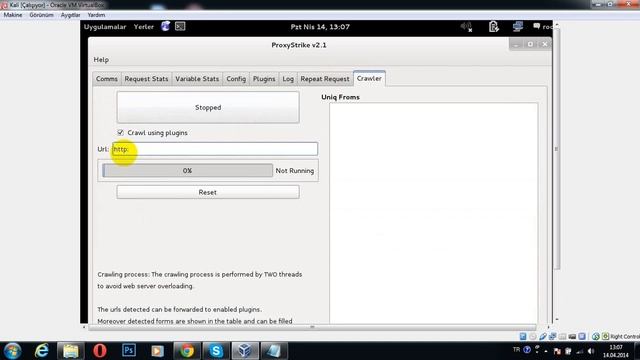Click the Reset button
The image size is (640, 360).
pos(208,192)
